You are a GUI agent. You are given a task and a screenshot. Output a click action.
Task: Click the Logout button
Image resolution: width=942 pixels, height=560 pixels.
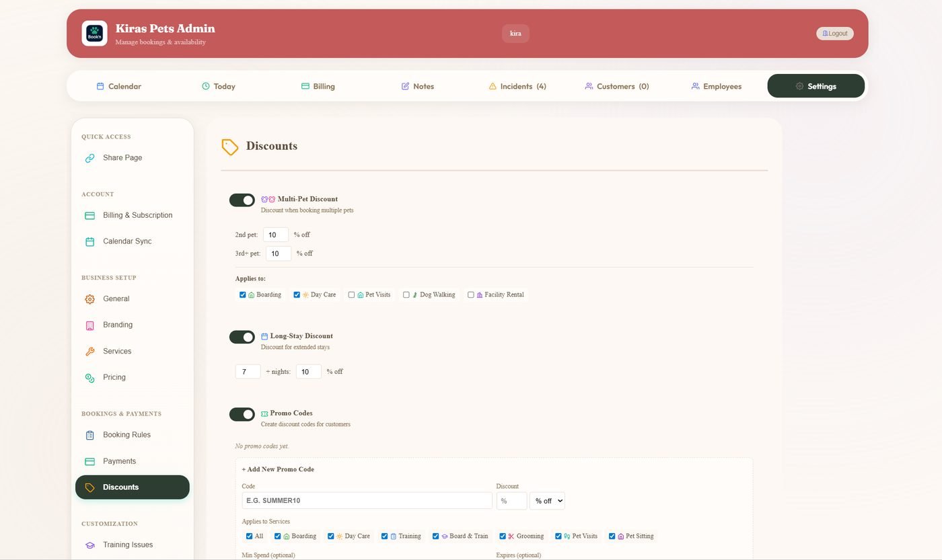(835, 34)
